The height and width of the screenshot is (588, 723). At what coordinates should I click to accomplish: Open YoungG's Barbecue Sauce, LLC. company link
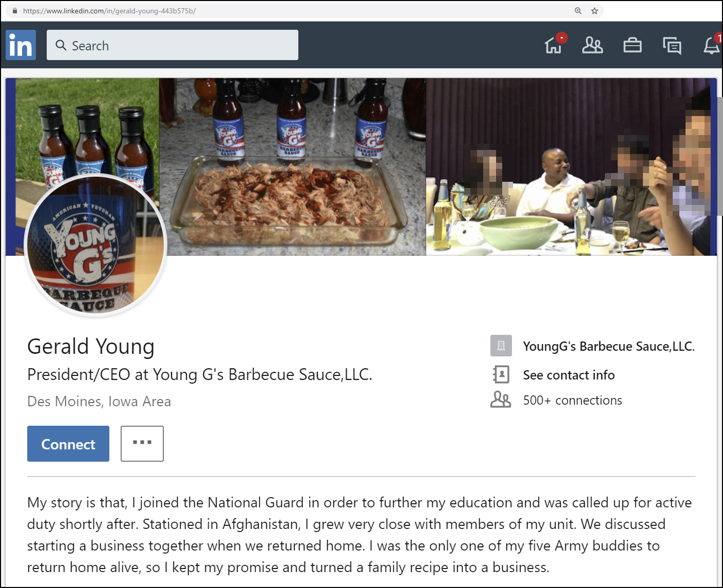point(608,347)
